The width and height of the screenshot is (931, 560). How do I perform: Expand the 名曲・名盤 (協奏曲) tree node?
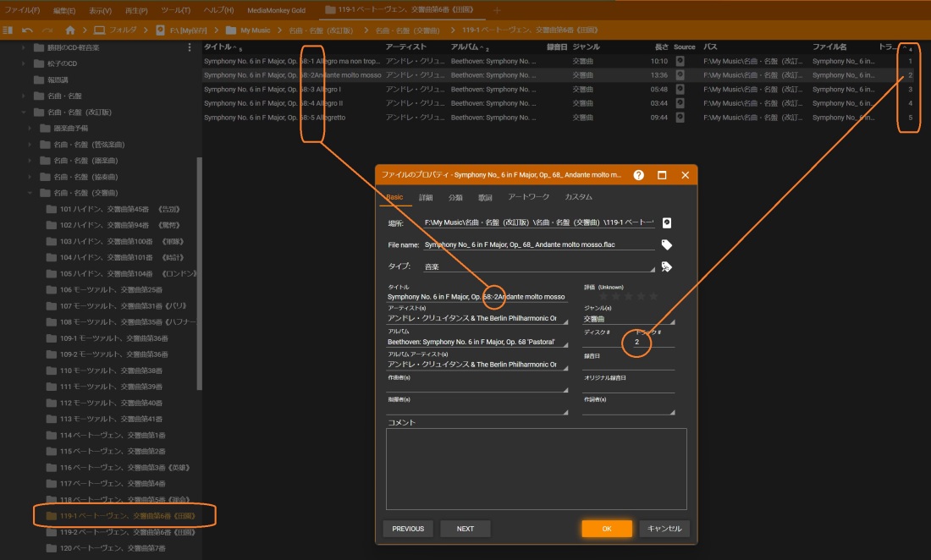tap(30, 177)
